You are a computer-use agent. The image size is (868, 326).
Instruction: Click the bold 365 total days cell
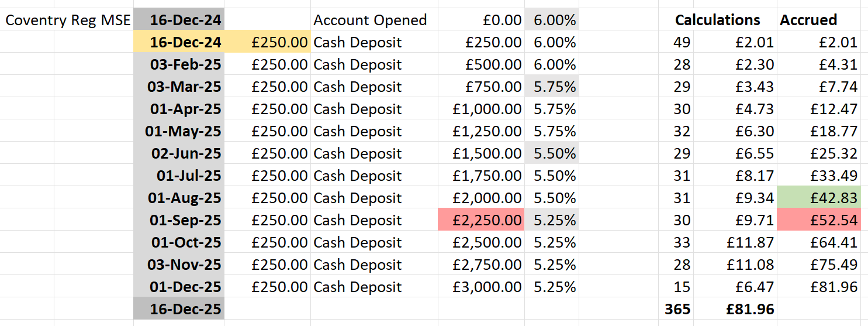(677, 310)
